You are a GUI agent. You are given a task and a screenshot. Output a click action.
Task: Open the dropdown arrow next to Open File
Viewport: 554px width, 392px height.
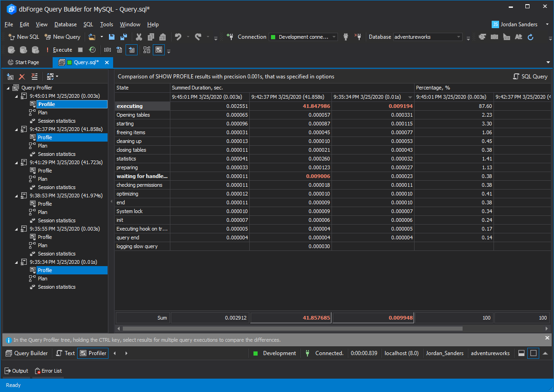(x=102, y=37)
